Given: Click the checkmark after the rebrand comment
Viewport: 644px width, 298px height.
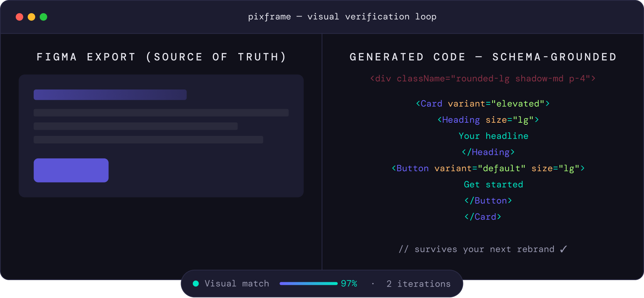Looking at the screenshot, I should 563,249.
